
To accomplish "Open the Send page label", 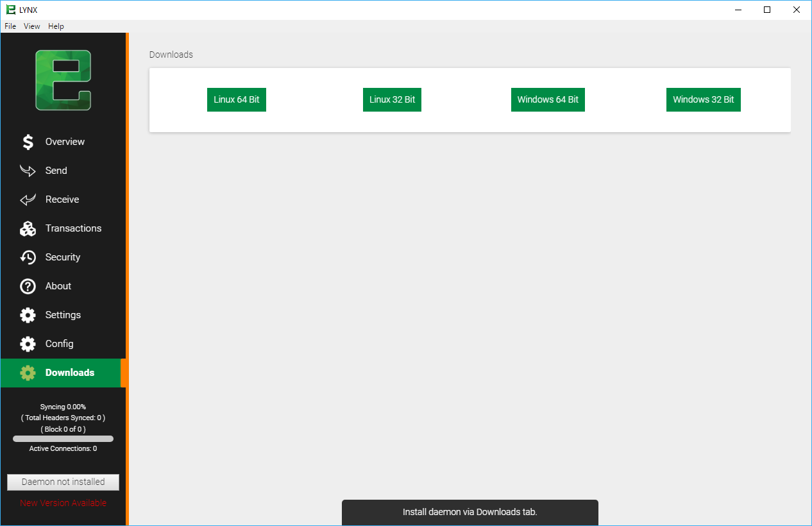I will 56,171.
